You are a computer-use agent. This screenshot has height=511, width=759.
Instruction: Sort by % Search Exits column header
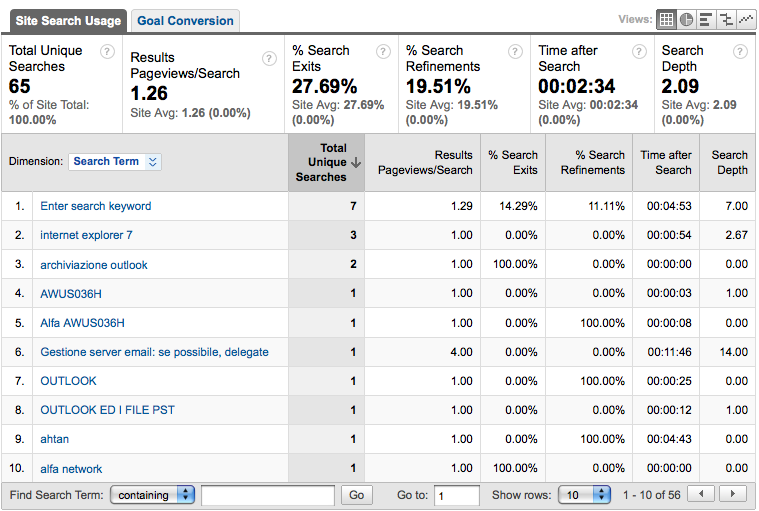(513, 163)
